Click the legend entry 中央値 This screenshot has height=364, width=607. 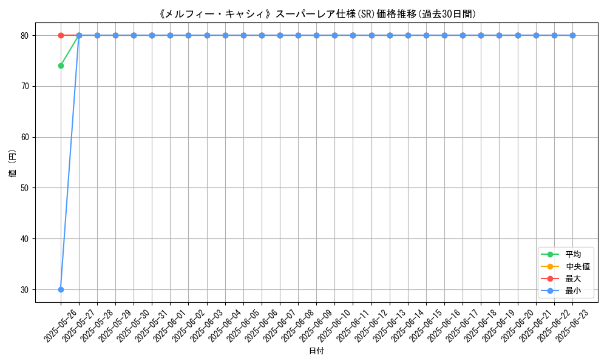577,266
